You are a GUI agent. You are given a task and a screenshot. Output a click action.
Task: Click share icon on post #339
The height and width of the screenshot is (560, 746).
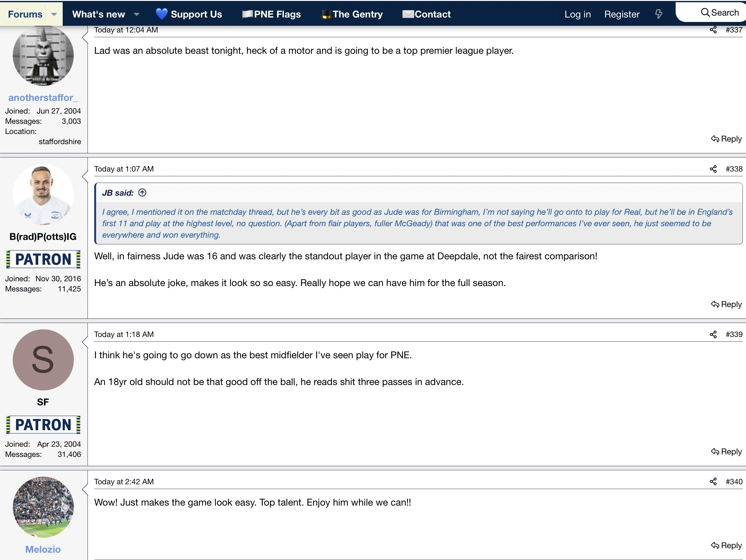pyautogui.click(x=713, y=334)
